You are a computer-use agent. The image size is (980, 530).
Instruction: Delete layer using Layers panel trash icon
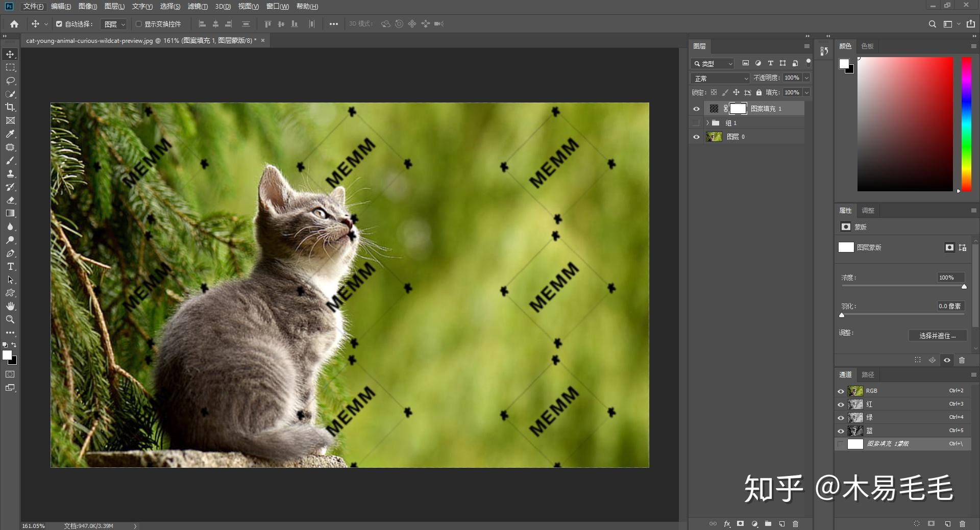(x=795, y=524)
